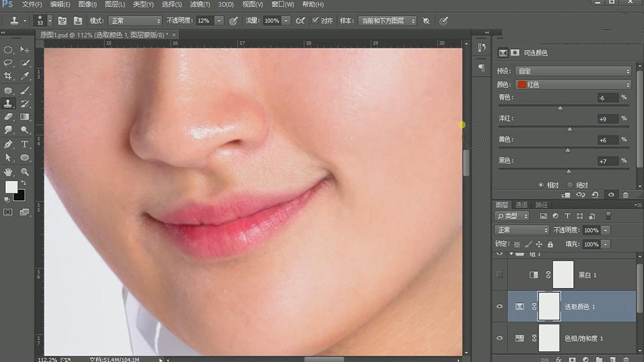Screen dimensions: 644x362
Task: Show the hidden 黑白 1 layer
Action: pyautogui.click(x=500, y=275)
